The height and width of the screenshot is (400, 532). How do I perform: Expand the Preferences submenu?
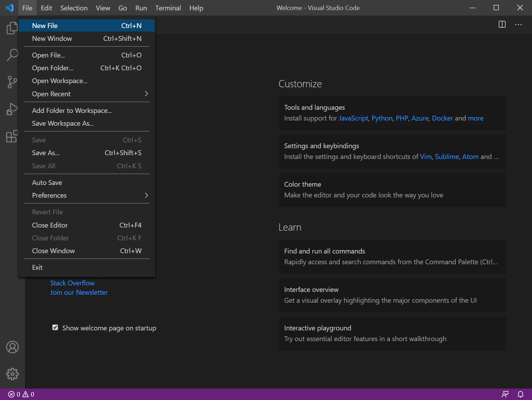[x=87, y=195]
